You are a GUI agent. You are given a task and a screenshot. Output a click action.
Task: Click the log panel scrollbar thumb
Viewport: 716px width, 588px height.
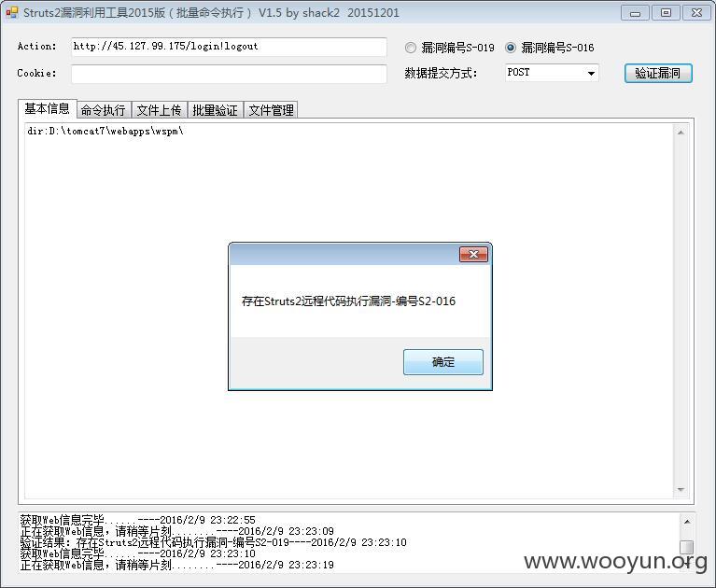tap(686, 546)
